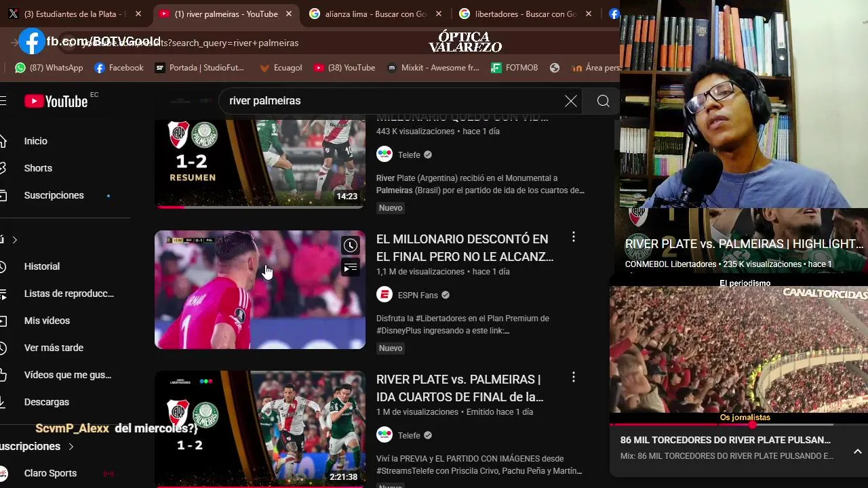Click the ESPN Fans channel avatar

click(384, 295)
